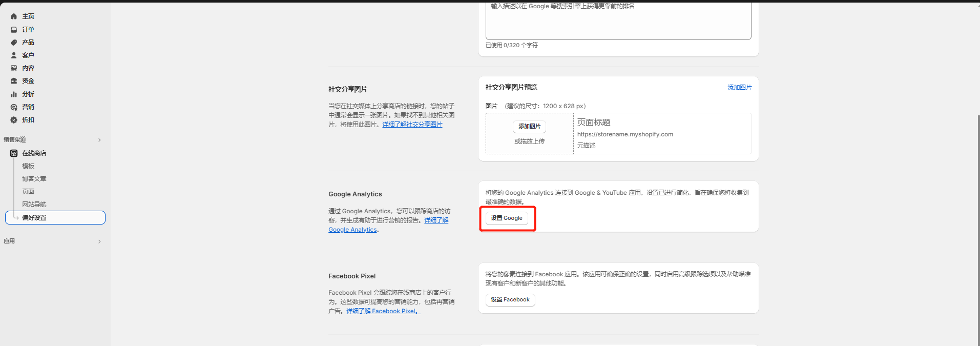Click the Finance bank icon
980x346 pixels.
(x=14, y=81)
